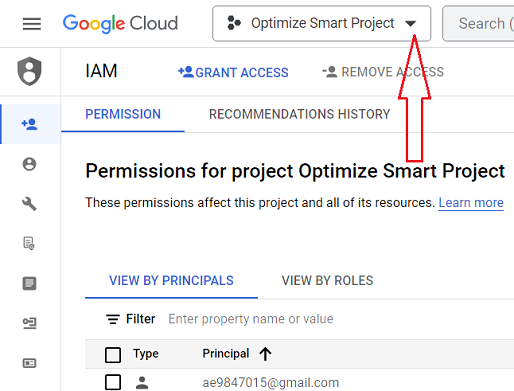Open the ID card sidebar icon at bottom
Screen dimensions: 514x391
(x=29, y=363)
